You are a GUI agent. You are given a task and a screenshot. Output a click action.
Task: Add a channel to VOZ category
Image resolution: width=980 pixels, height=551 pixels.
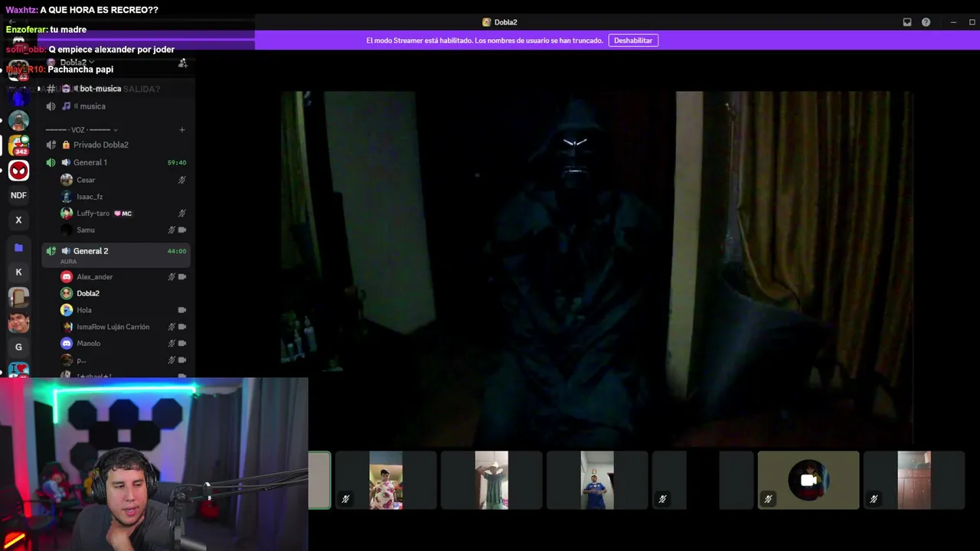click(181, 130)
